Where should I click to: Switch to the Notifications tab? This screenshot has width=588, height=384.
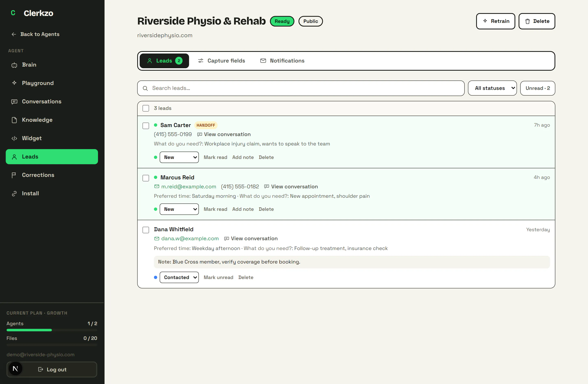pyautogui.click(x=282, y=61)
